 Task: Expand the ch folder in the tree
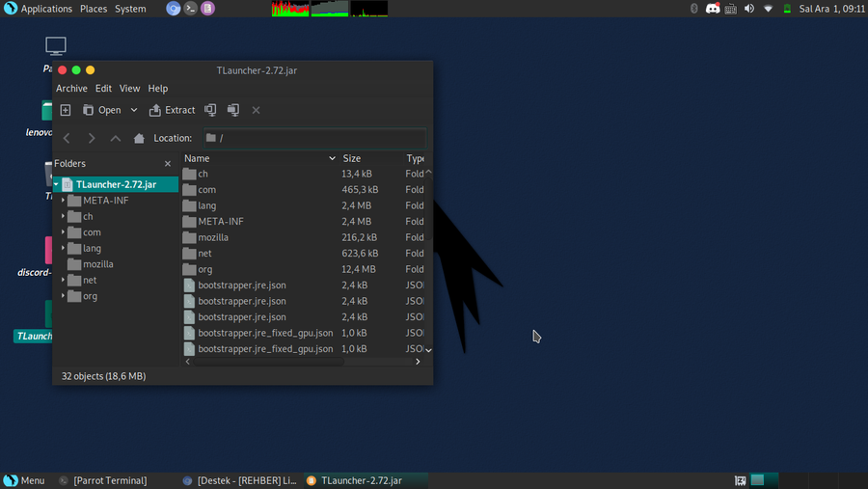63,217
